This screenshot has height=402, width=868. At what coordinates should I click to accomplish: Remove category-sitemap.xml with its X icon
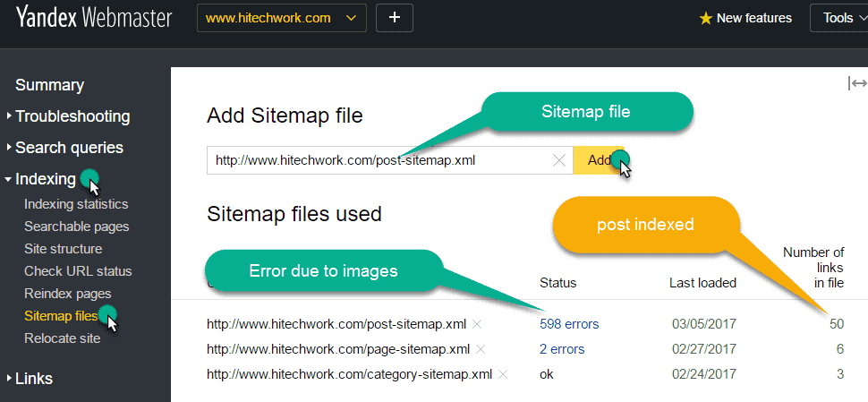[503, 374]
